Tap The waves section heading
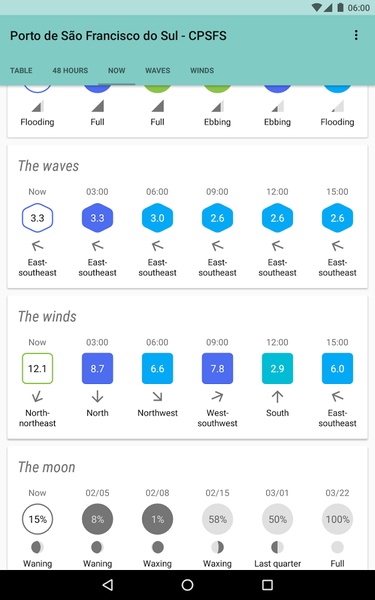Viewport: 375px width, 600px height. pos(49,166)
